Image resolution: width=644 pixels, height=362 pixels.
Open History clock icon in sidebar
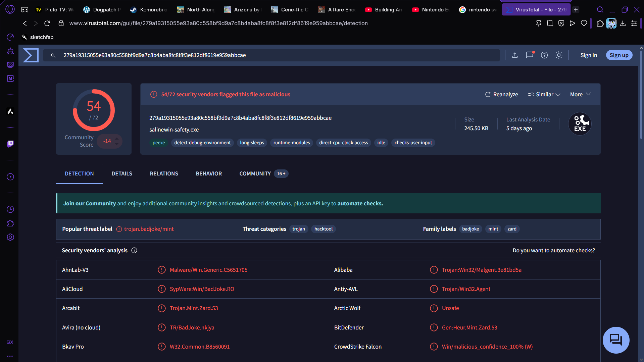tap(10, 209)
